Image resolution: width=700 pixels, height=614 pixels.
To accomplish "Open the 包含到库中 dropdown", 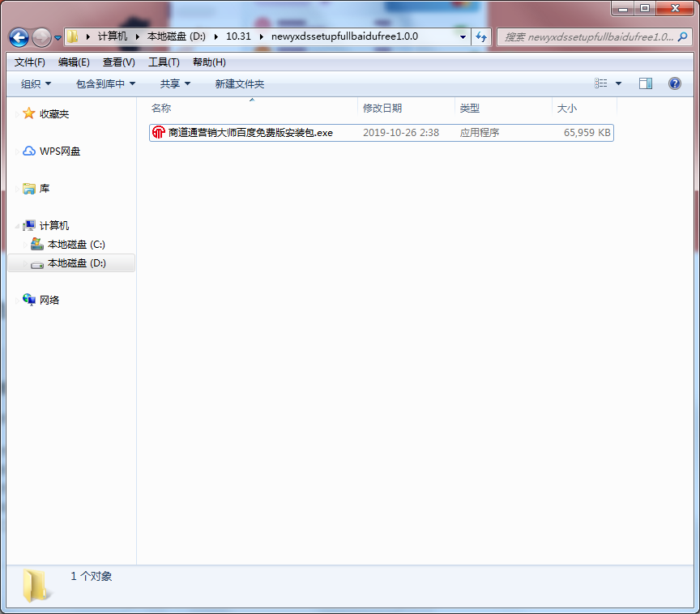I will 105,84.
